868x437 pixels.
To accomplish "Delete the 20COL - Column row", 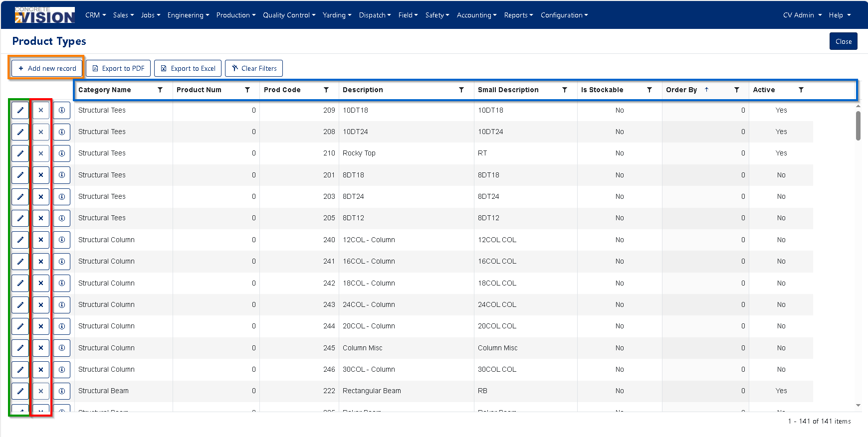I will click(41, 326).
